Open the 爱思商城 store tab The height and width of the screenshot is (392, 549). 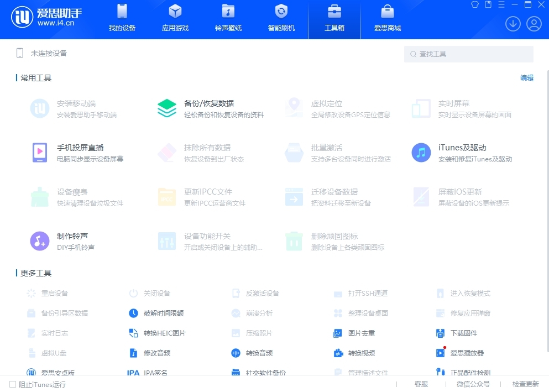point(387,18)
